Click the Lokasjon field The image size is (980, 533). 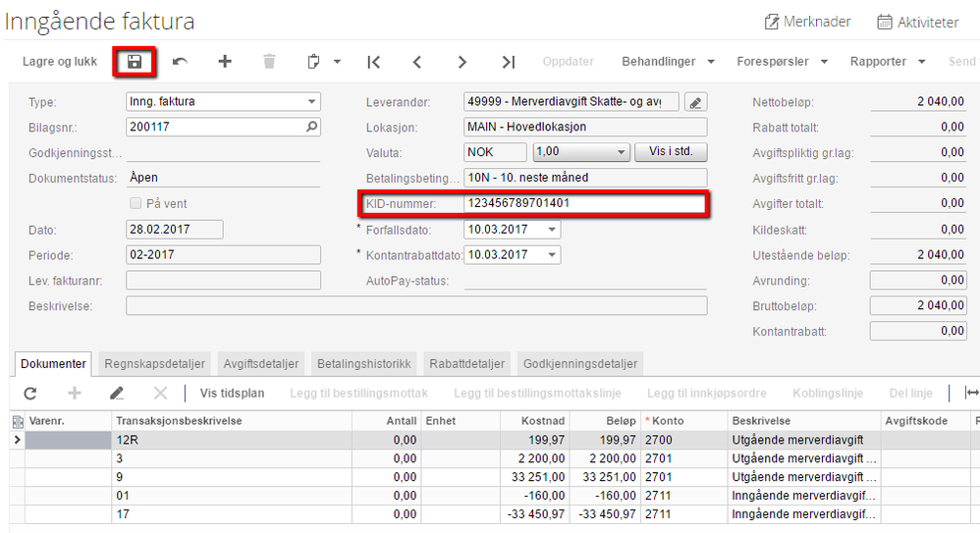coord(585,127)
